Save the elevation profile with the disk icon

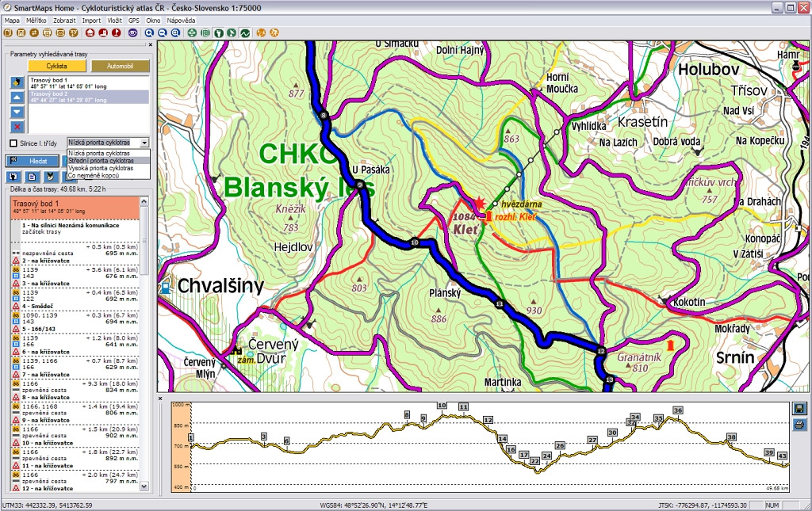[x=799, y=409]
